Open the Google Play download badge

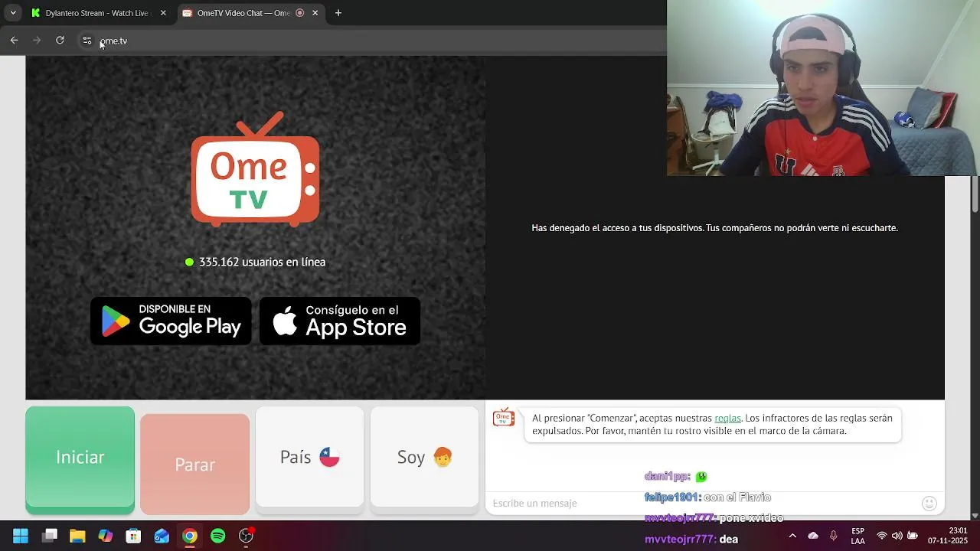click(x=171, y=321)
